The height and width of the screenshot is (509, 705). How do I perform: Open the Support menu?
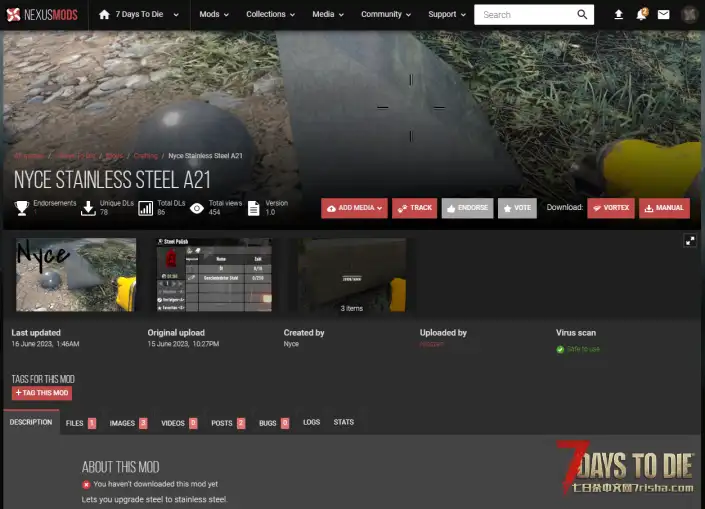447,14
